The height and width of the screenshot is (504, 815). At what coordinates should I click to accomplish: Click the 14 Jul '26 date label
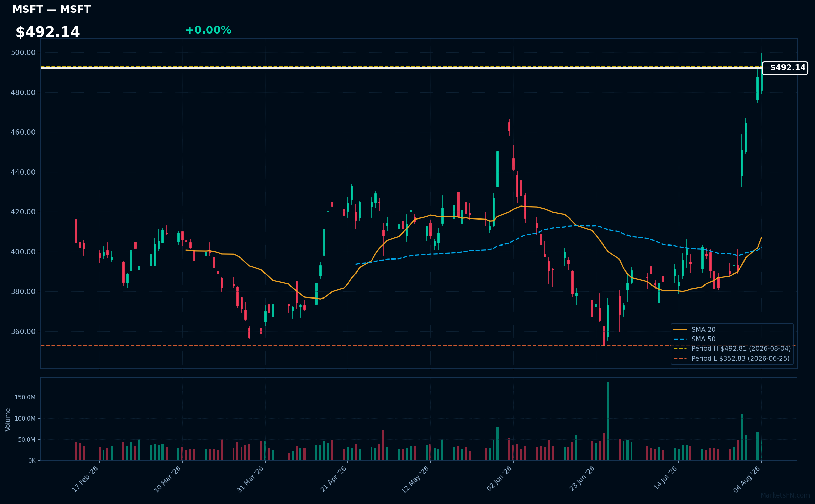(x=665, y=478)
